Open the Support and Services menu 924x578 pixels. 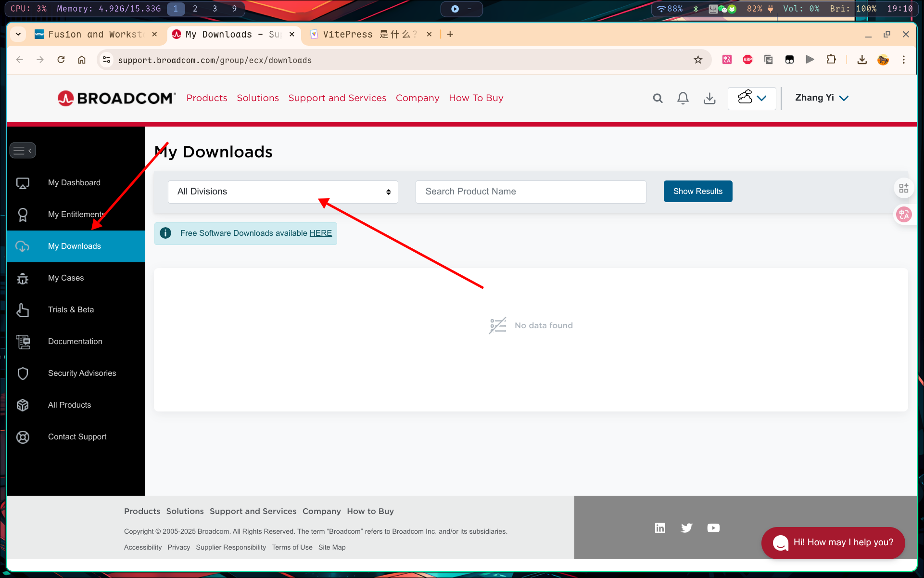coord(337,98)
